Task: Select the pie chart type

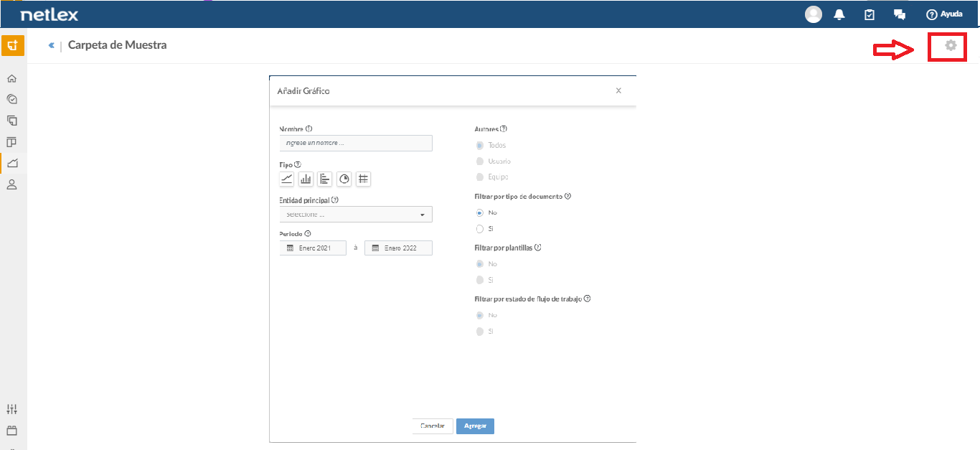Action: click(x=344, y=179)
